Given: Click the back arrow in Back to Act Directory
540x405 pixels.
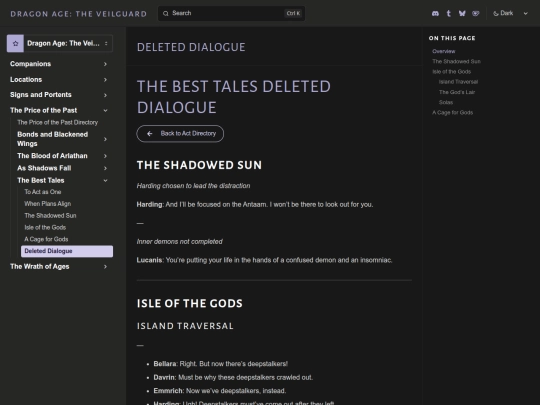Looking at the screenshot, I should click(x=149, y=134).
